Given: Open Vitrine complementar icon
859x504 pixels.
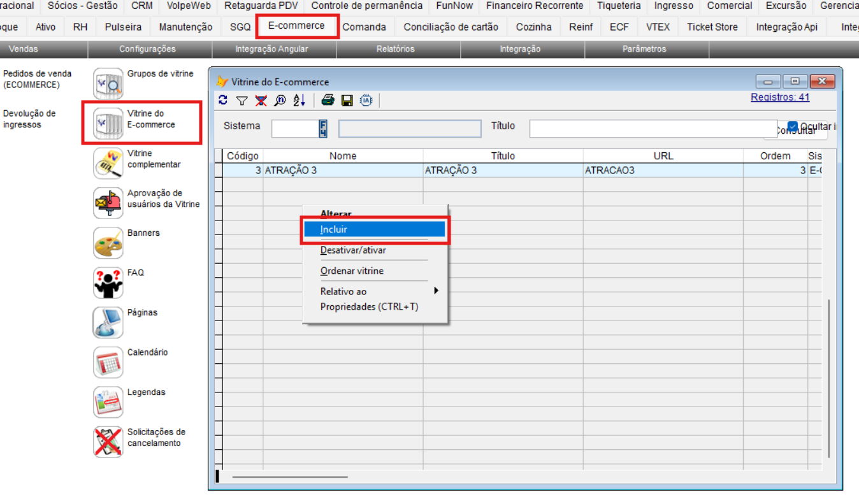Looking at the screenshot, I should 108,163.
